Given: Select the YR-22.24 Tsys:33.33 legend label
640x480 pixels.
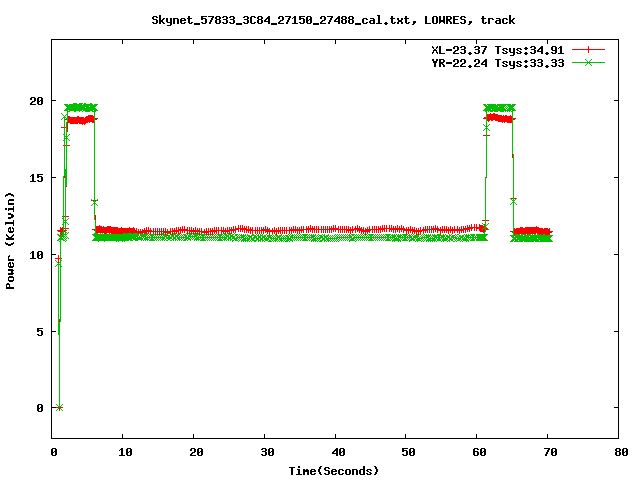Looking at the screenshot, I should [x=498, y=63].
